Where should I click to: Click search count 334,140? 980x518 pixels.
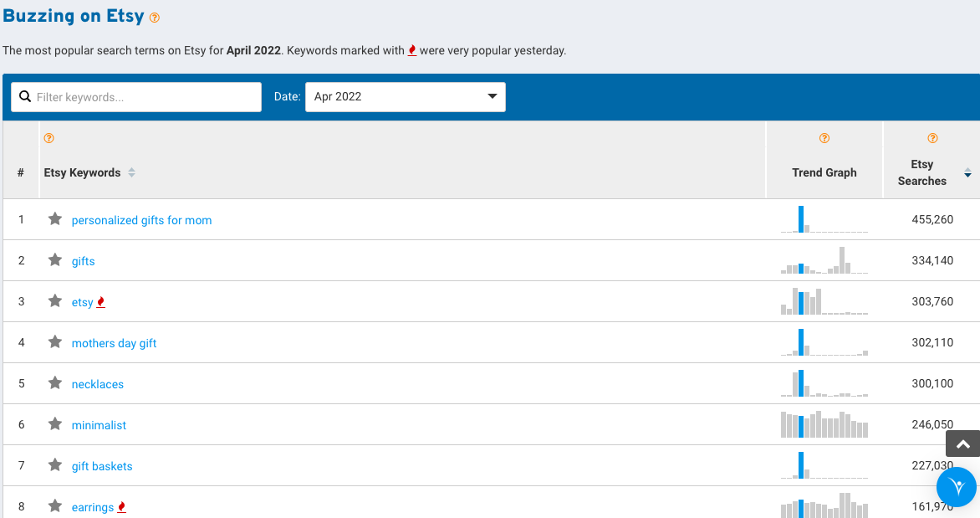tap(932, 260)
